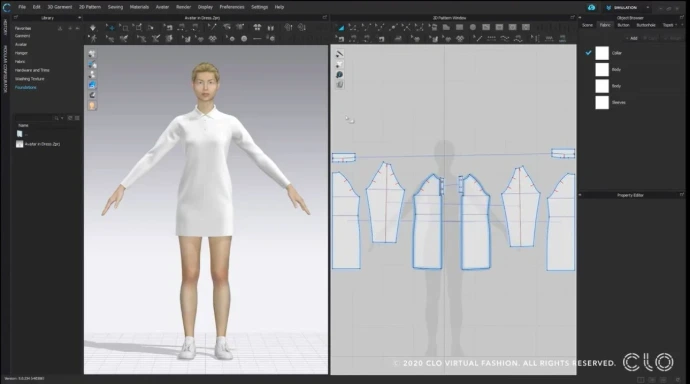
Task: Select the highlighted Select/Move tool in the 3D toolbar
Action: (110, 27)
